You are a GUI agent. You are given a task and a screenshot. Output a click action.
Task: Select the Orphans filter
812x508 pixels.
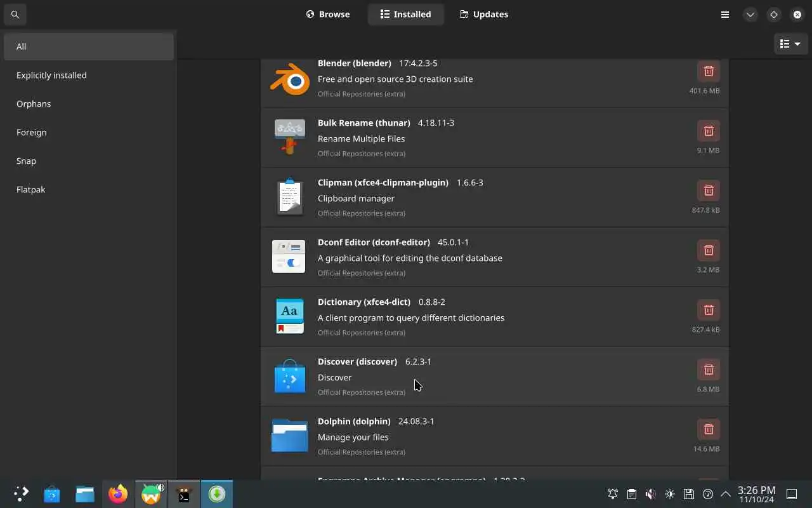(x=89, y=104)
